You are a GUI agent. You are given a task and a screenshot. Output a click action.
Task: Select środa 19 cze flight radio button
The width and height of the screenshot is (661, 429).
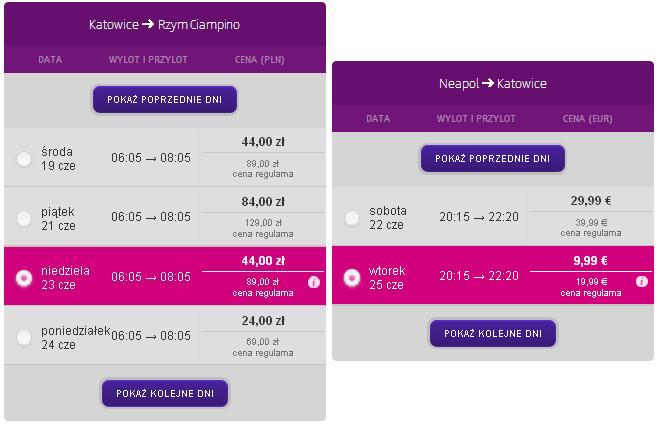[24, 159]
